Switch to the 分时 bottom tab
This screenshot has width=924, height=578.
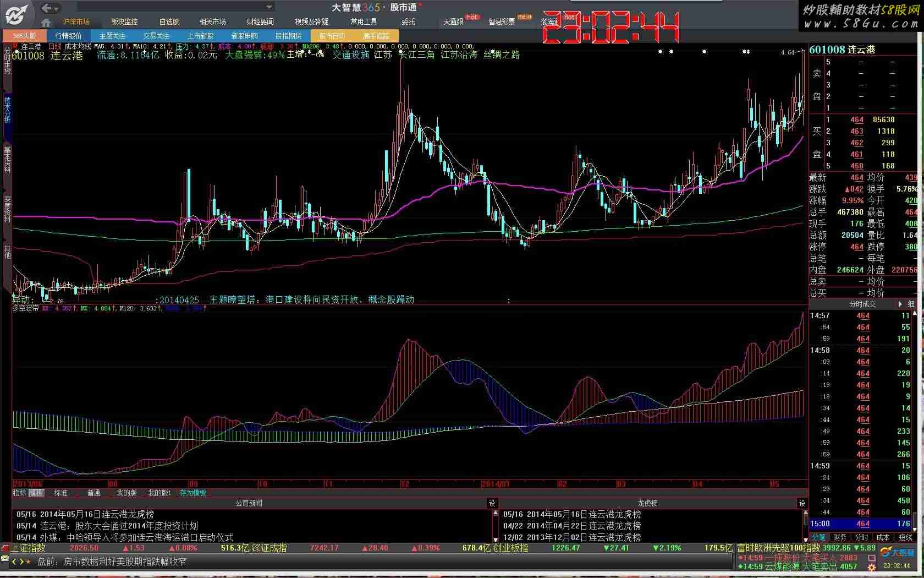point(861,537)
